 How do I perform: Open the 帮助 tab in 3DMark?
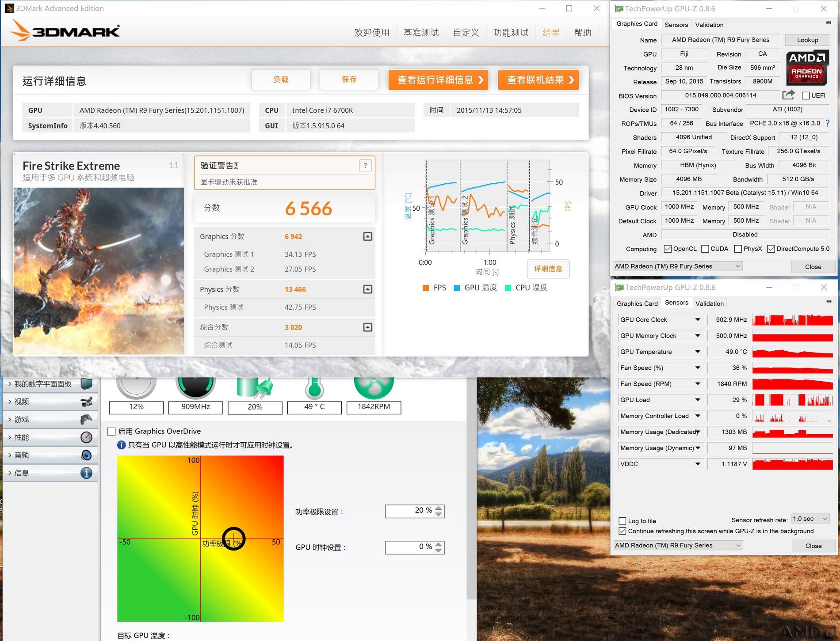pyautogui.click(x=582, y=32)
